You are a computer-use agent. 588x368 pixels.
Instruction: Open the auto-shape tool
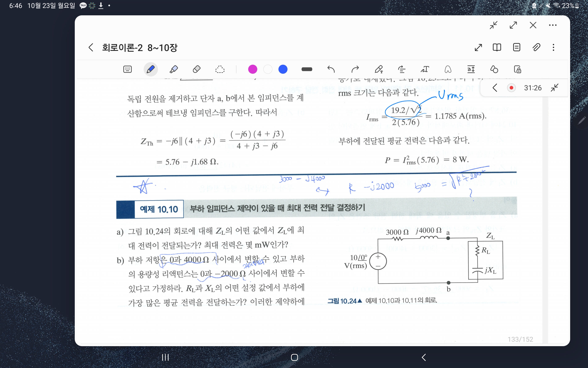coord(448,69)
